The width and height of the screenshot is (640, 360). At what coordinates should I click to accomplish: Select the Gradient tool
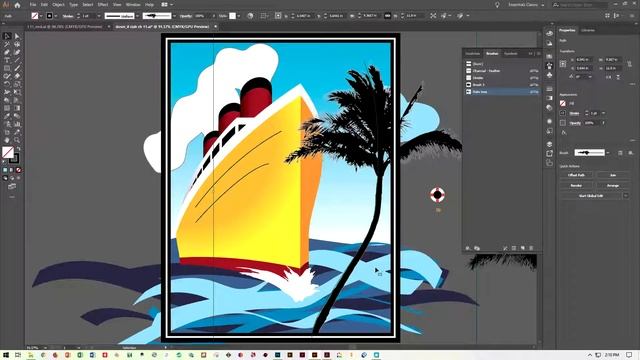click(x=17, y=108)
